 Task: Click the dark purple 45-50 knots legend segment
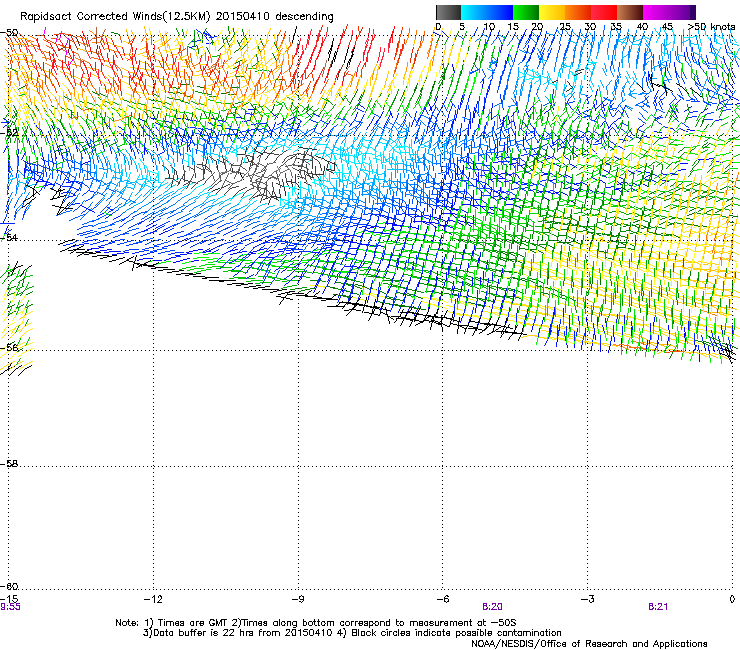(682, 12)
